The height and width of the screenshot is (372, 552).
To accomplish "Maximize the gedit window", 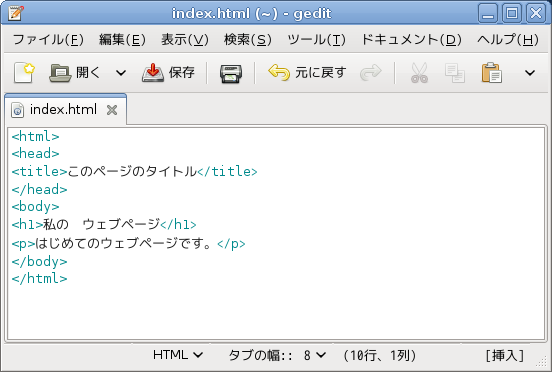I will pyautogui.click(x=512, y=14).
